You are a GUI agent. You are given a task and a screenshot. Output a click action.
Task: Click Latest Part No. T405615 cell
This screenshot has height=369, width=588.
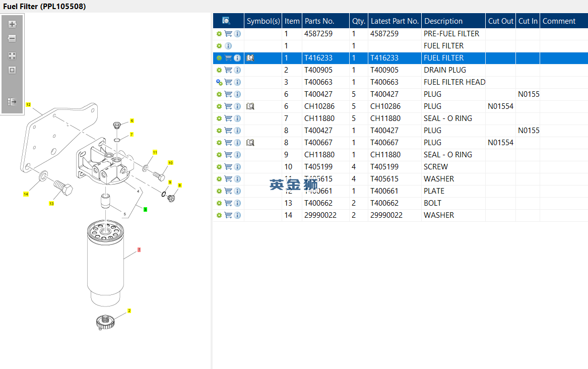pos(395,179)
